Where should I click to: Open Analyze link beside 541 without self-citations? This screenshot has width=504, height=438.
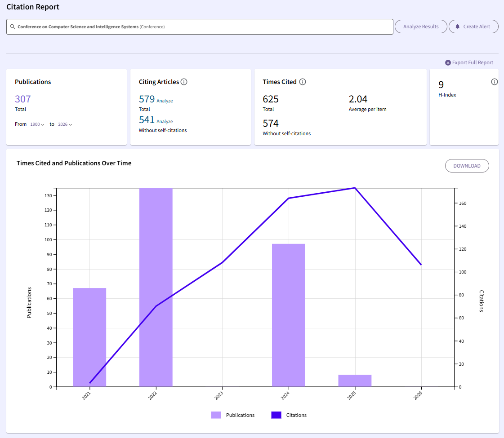165,121
